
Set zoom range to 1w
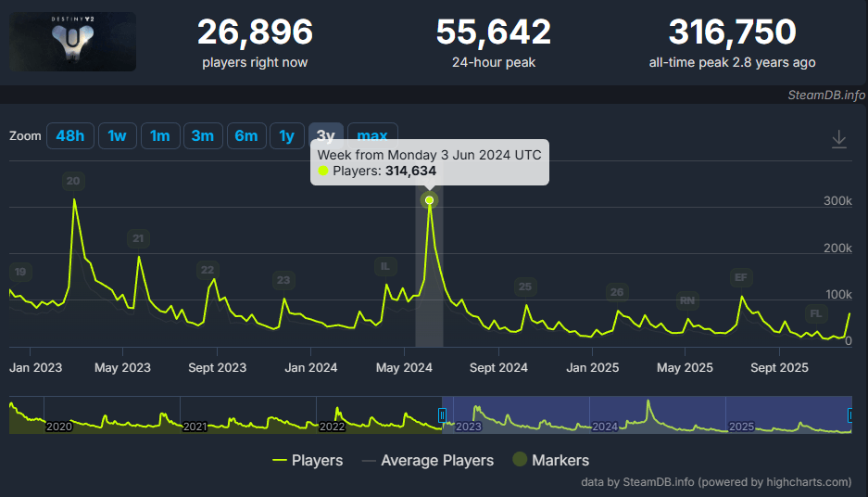tap(117, 136)
